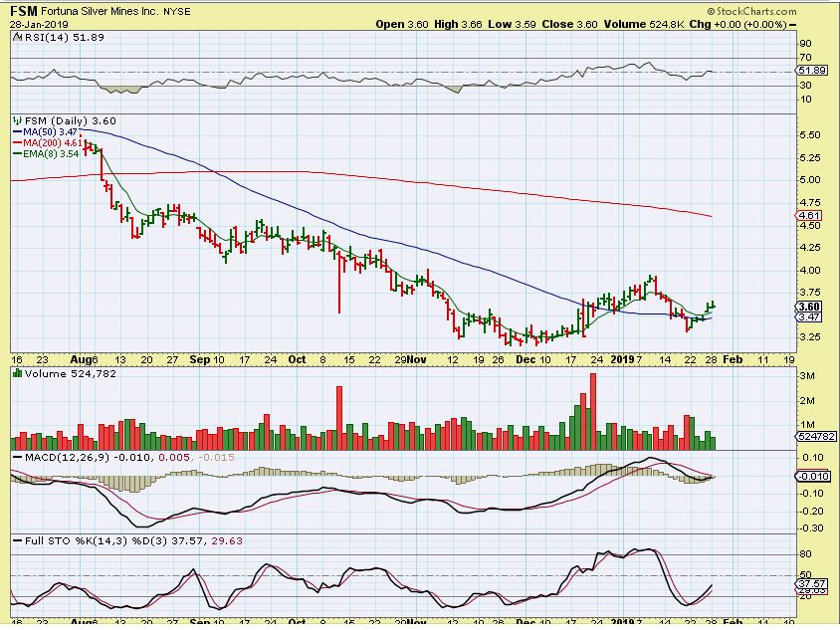Click the 5.50 price axis label
This screenshot has width=840, height=630.
(809, 135)
